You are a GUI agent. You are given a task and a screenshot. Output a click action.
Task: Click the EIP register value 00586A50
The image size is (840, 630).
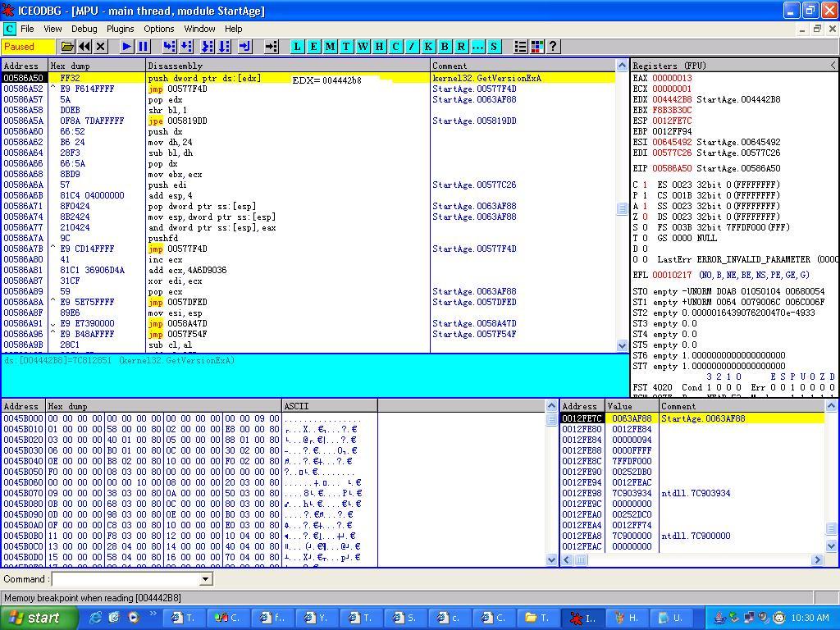(672, 168)
